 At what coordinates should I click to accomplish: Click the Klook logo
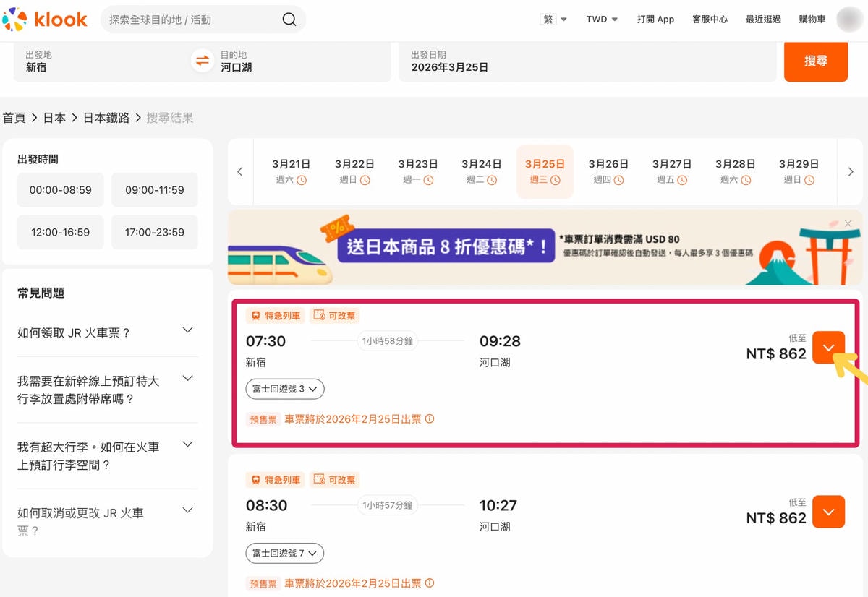45,20
